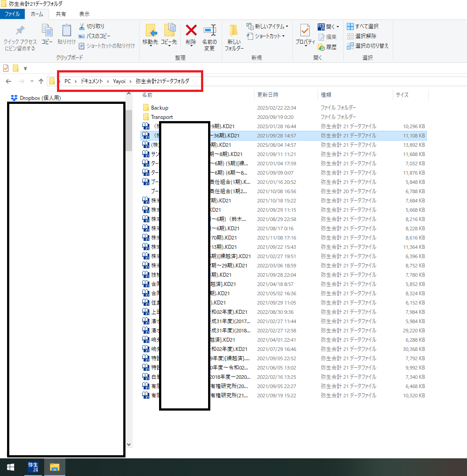Click 弥生会計21データフォルダ breadcrumb

click(x=162, y=81)
